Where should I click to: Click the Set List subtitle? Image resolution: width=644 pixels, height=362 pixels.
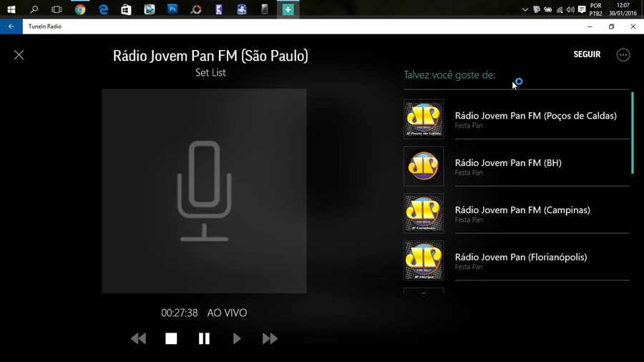point(210,73)
